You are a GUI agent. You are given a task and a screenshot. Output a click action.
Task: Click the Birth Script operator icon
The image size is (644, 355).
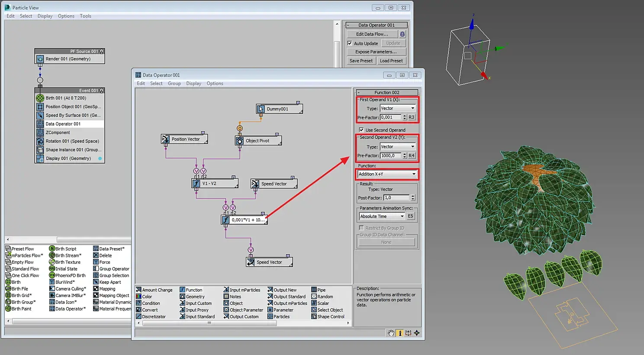[52, 248]
